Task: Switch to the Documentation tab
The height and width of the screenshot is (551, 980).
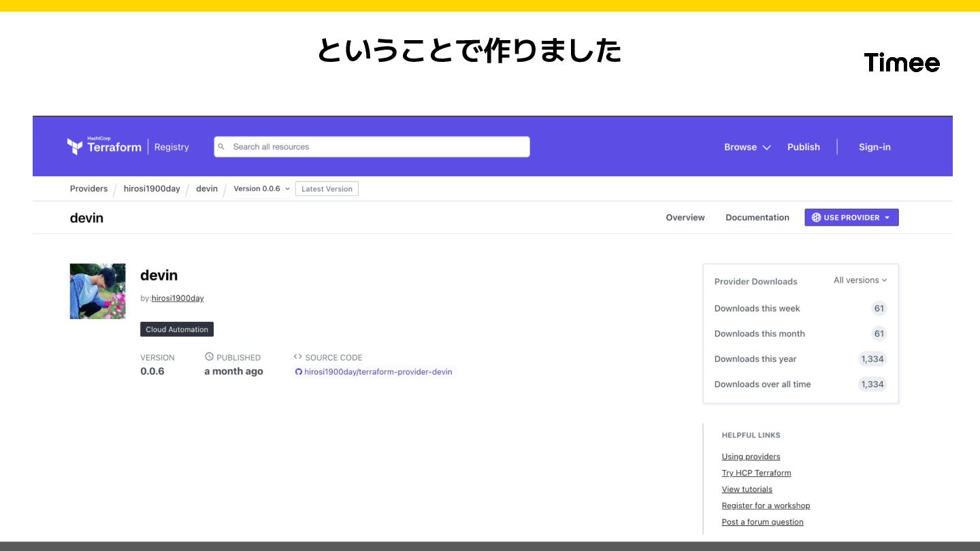Action: tap(757, 218)
